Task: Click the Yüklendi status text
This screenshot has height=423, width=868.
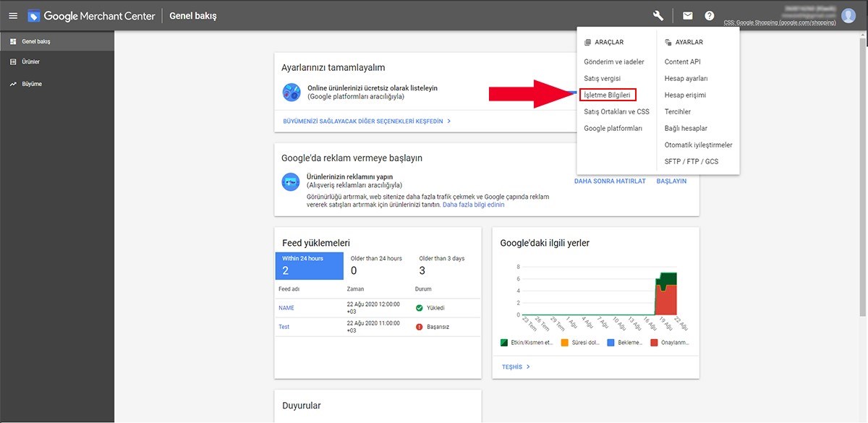Action: (x=435, y=308)
